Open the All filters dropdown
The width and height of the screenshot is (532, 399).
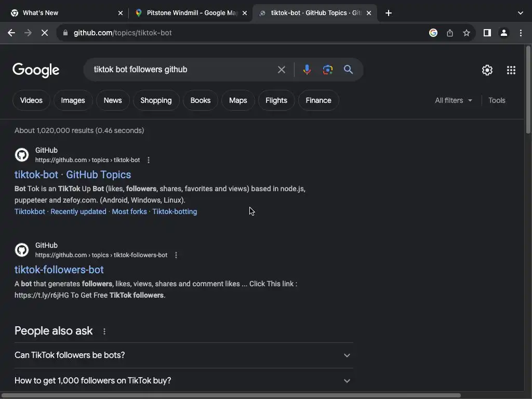point(454,100)
